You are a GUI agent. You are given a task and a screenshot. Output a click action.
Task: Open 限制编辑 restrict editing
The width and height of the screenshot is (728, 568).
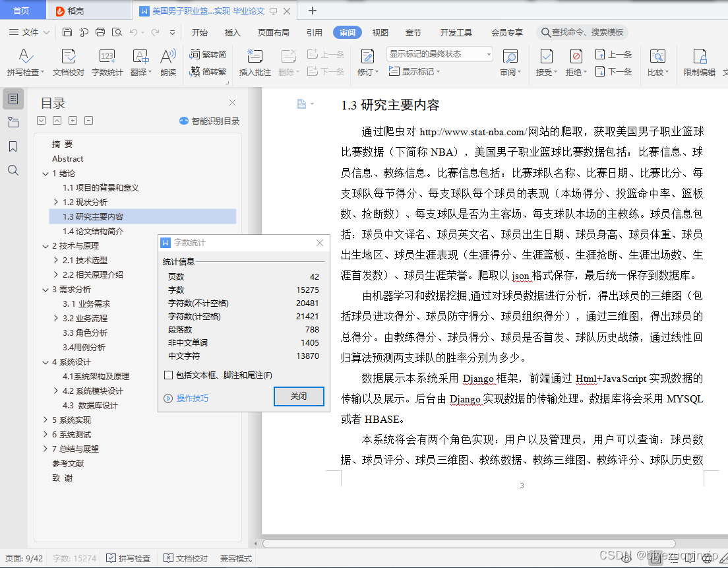coord(699,62)
